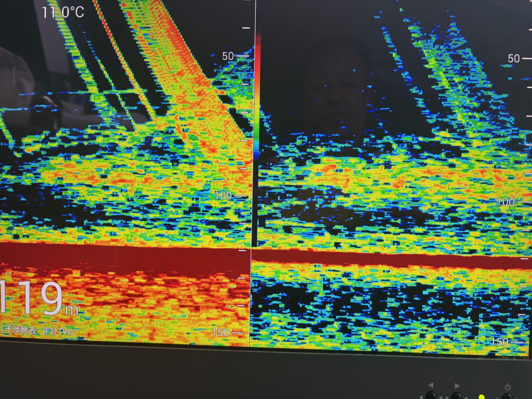The image size is (532, 399).
Task: Click the left triangle symbol on bezel
Action: pos(431,385)
